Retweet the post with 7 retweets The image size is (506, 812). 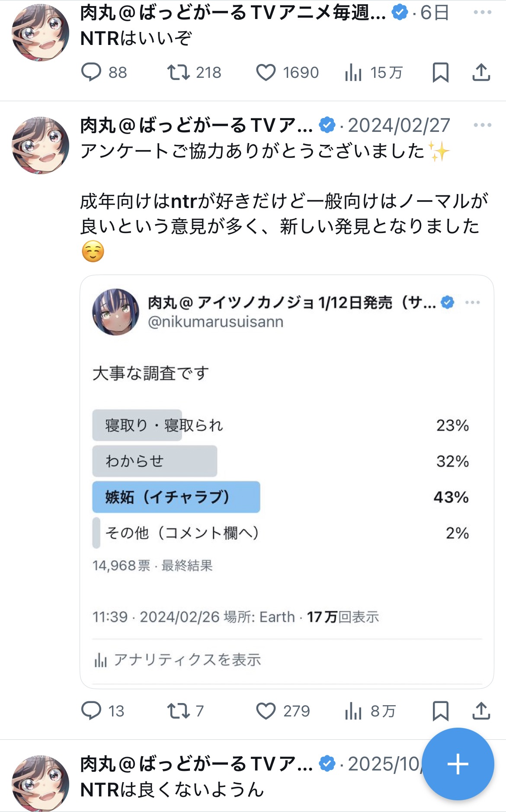coord(178,710)
